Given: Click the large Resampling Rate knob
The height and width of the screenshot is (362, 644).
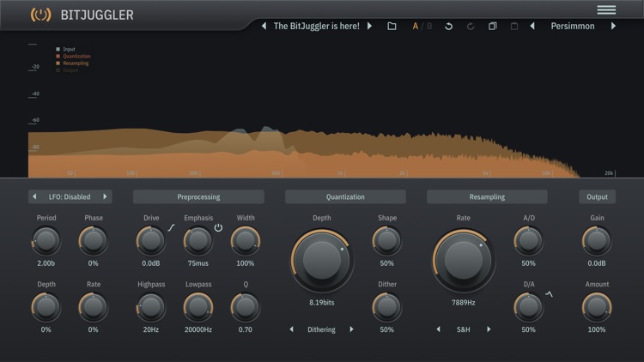Looking at the screenshot, I should [x=464, y=261].
